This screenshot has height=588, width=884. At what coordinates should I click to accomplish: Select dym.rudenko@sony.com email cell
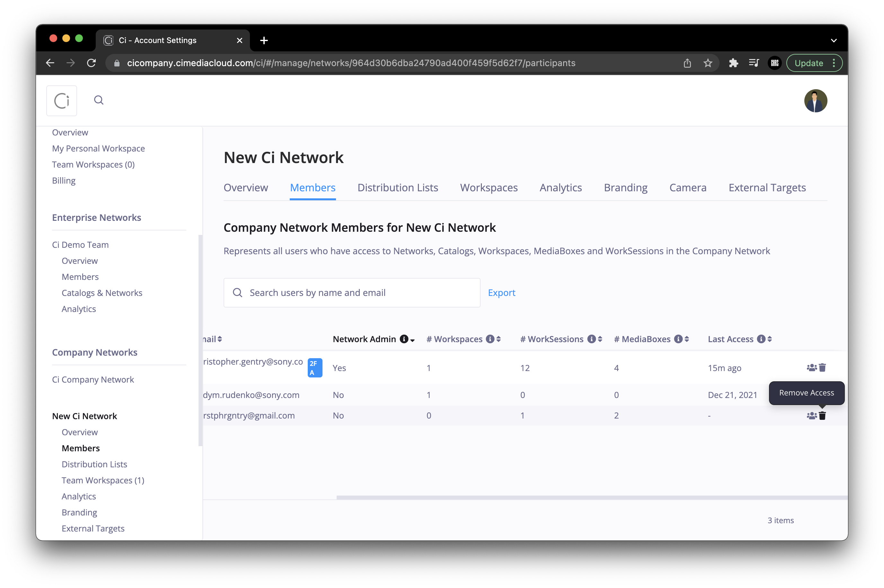252,395
